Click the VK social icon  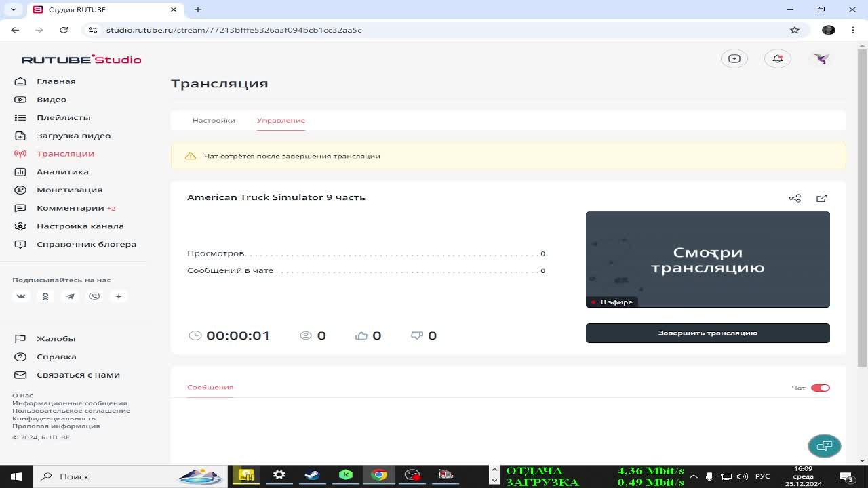point(21,296)
